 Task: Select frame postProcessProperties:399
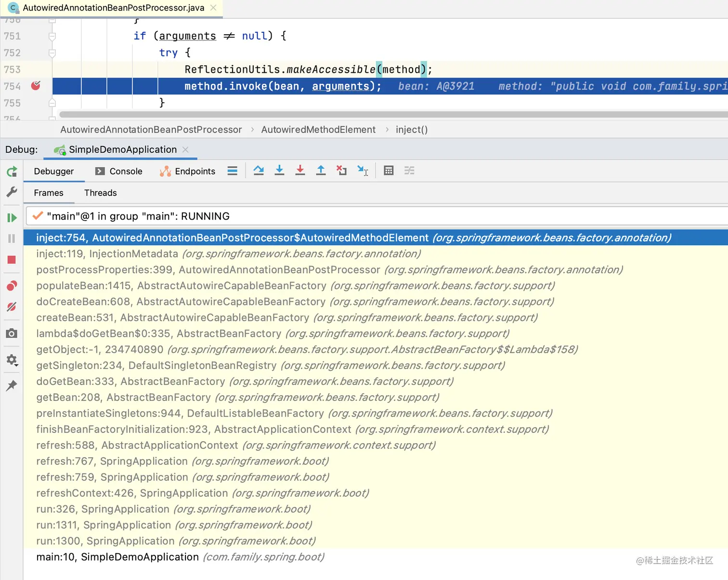tap(376, 269)
